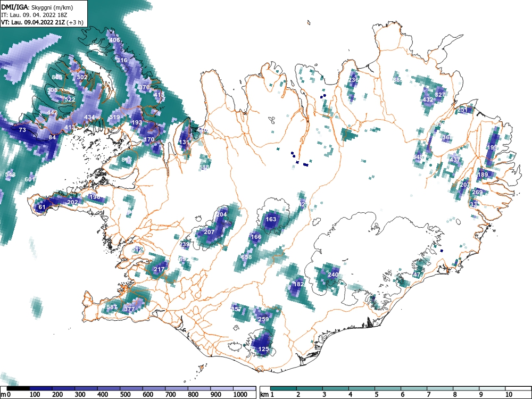Image resolution: width=532 pixels, height=399 pixels.
Task: Select the initial time line 'IT: Lau. 09. 04. 2022 18Z'
Action: (34, 15)
